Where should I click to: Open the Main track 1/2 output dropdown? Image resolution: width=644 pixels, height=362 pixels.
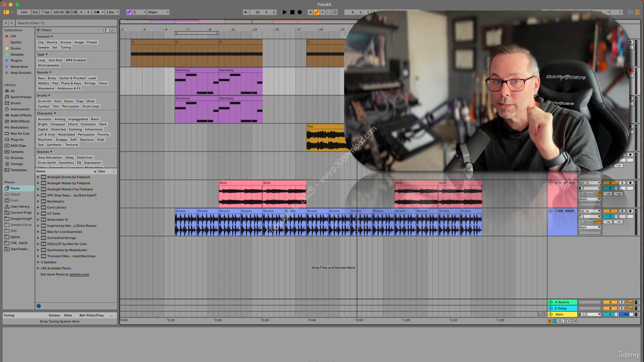pos(590,314)
